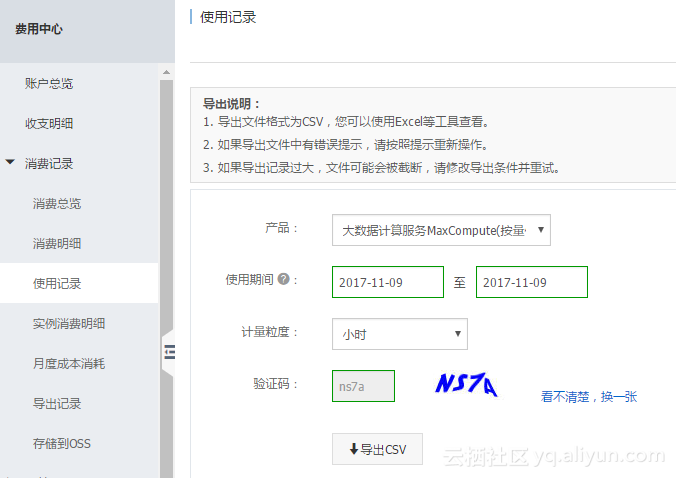Click the 费用中心 header title
This screenshot has height=478, width=676.
[39, 29]
